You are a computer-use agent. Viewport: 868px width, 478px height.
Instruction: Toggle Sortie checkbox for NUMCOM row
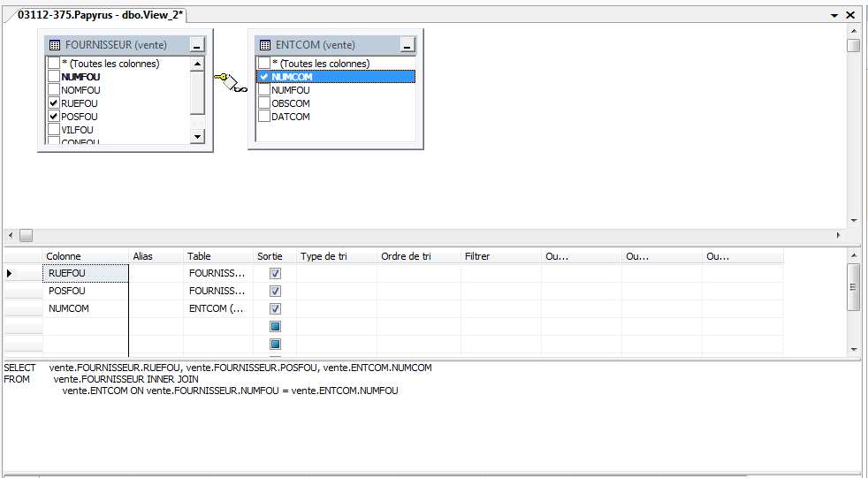point(274,308)
